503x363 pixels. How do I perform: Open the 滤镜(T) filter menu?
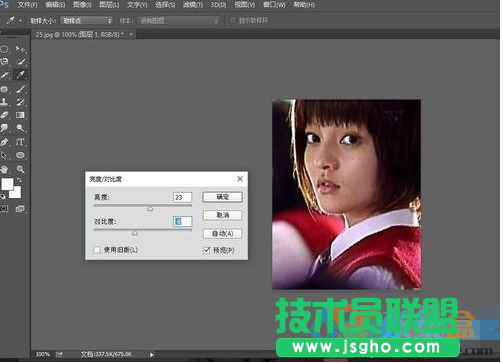193,5
